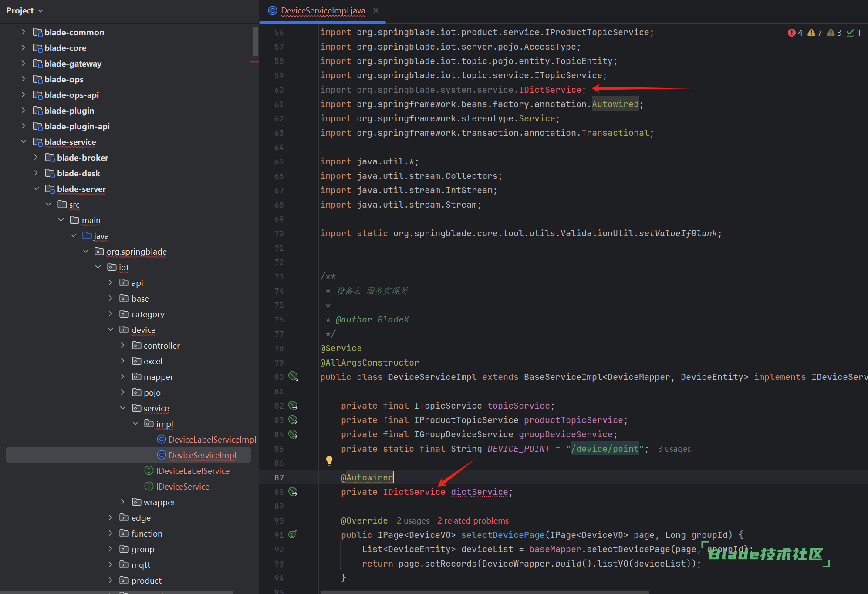The image size is (868, 594).
Task: Expand the excel package
Action: pyautogui.click(x=123, y=361)
